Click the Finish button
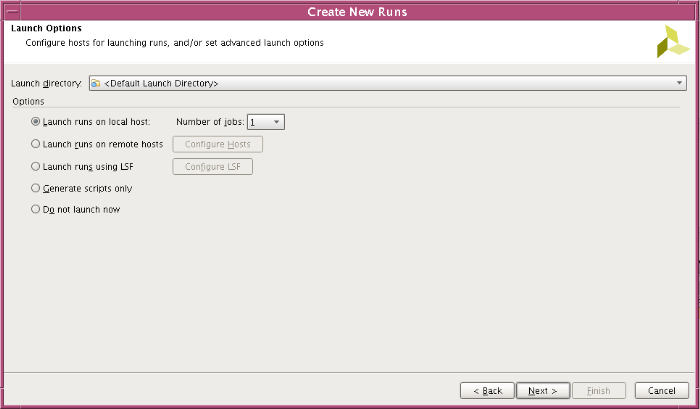The image size is (700, 409). coord(598,390)
